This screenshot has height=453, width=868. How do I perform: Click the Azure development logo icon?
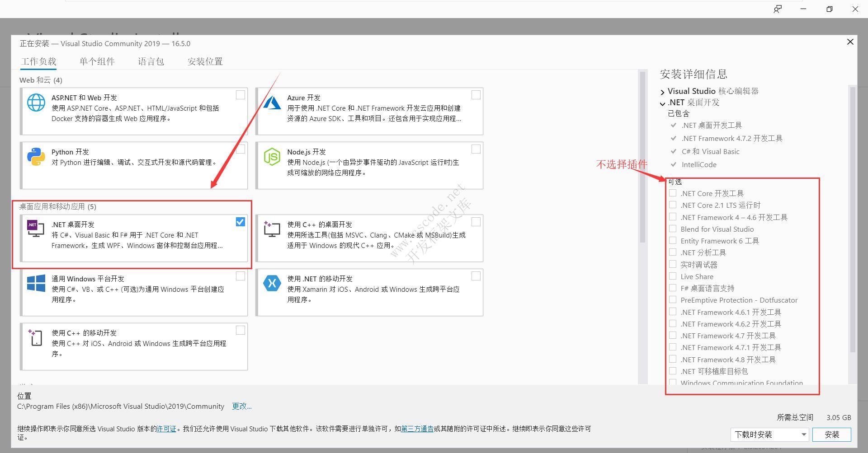[272, 103]
